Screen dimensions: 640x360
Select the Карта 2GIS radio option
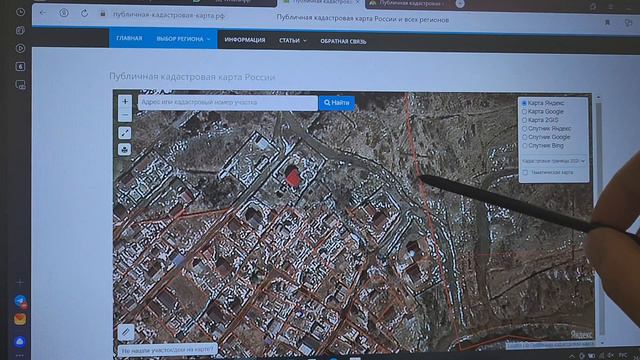coord(524,120)
